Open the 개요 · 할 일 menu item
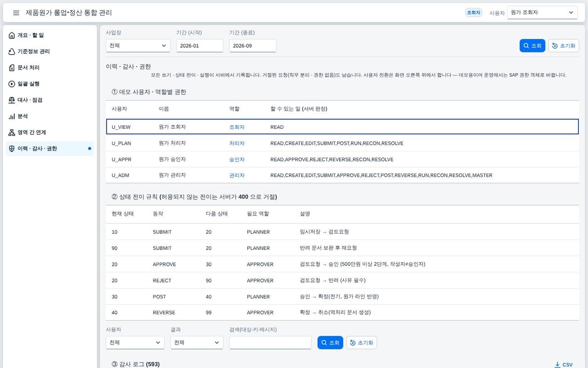The image size is (588, 368). pyautogui.click(x=50, y=35)
